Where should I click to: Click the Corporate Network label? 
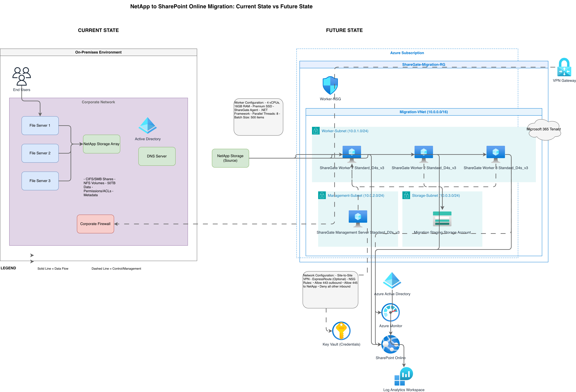(x=98, y=102)
